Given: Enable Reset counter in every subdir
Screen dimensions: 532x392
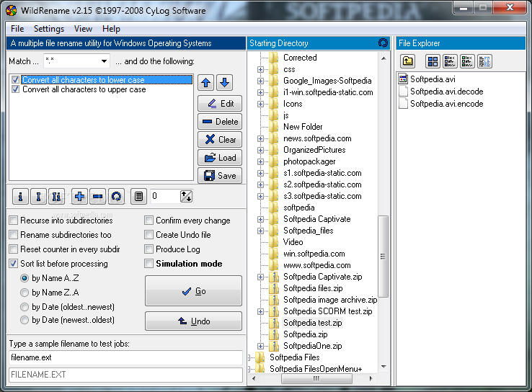Looking at the screenshot, I should pos(14,249).
